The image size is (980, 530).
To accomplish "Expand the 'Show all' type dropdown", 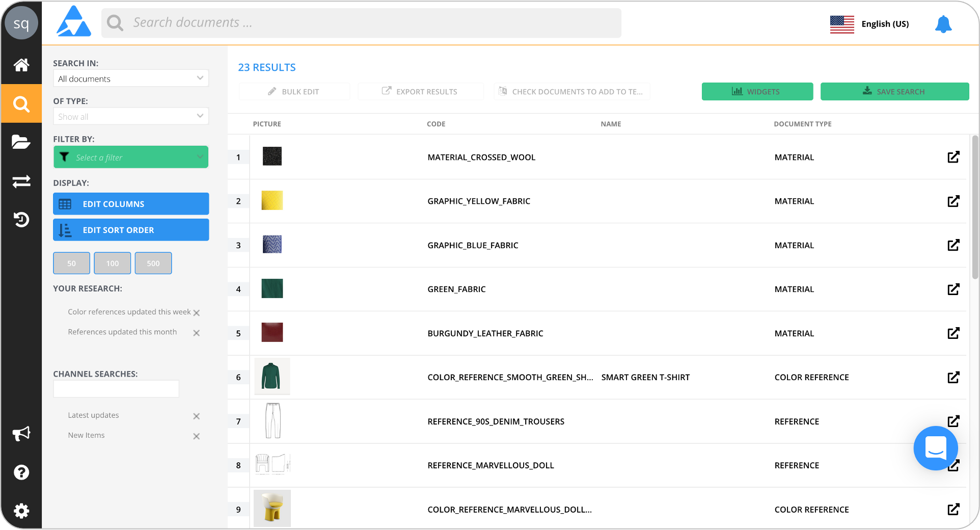I will 131,116.
